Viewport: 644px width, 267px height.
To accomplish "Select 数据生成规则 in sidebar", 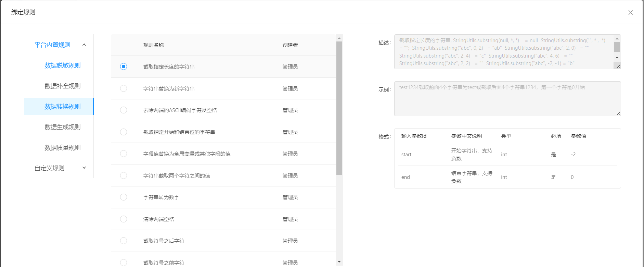I will point(62,127).
